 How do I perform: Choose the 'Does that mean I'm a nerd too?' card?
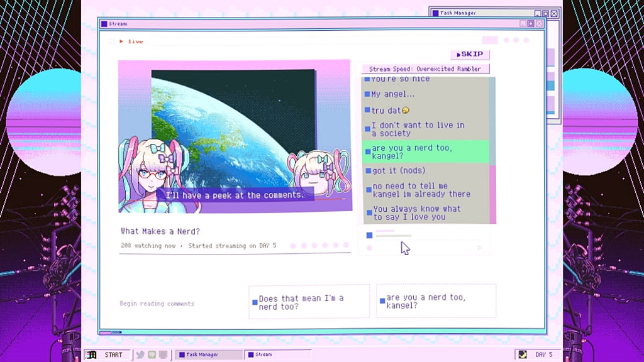pyautogui.click(x=309, y=302)
